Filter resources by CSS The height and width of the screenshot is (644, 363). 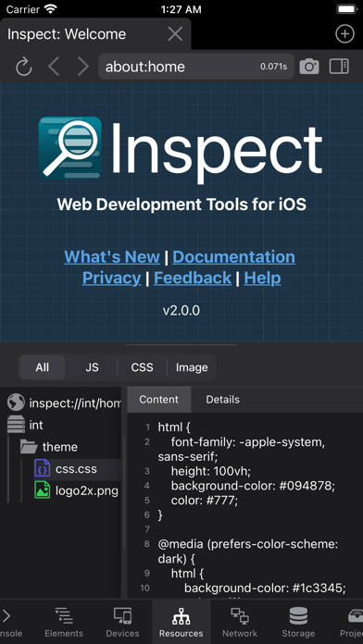pos(143,367)
